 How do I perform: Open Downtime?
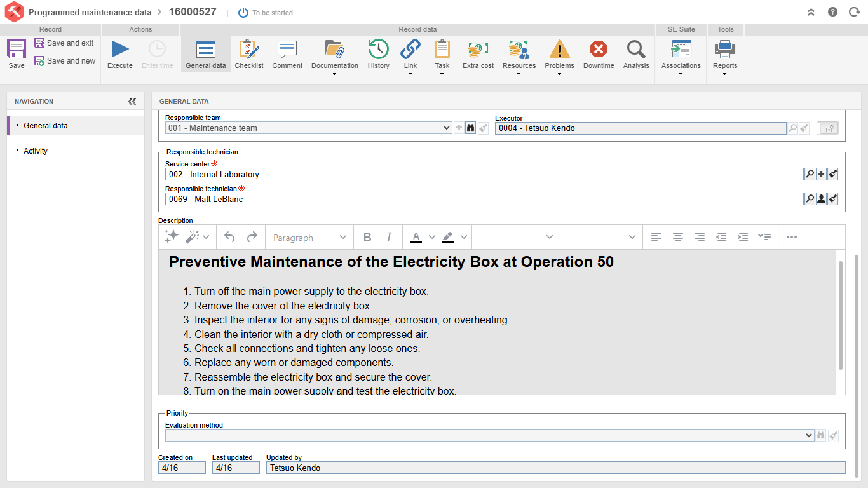(599, 55)
